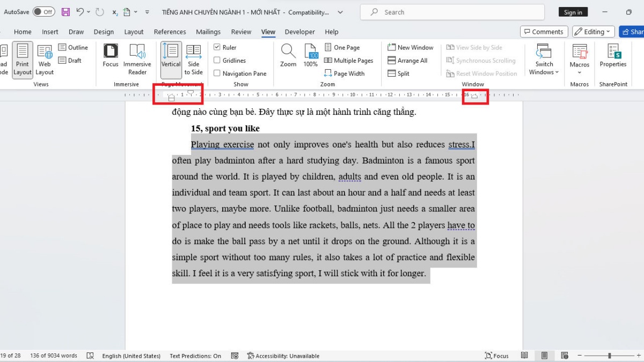The width and height of the screenshot is (644, 362).
Task: Select the Immersive Reader icon
Action: click(137, 59)
